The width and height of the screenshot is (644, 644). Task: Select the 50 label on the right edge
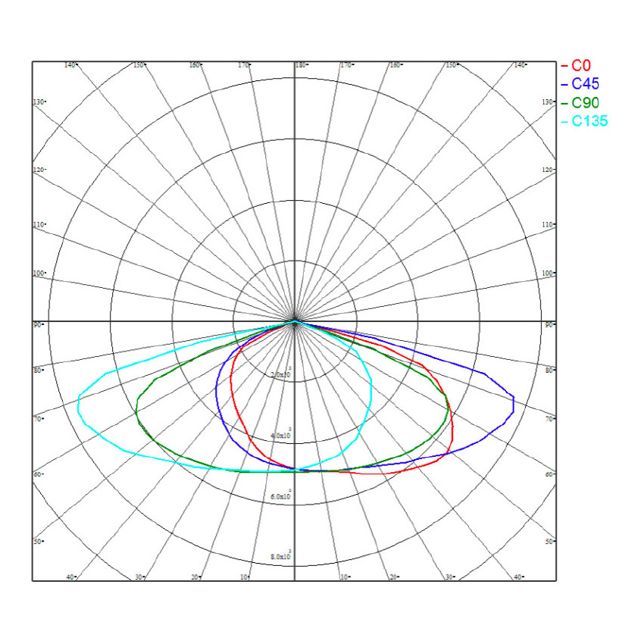point(549,542)
